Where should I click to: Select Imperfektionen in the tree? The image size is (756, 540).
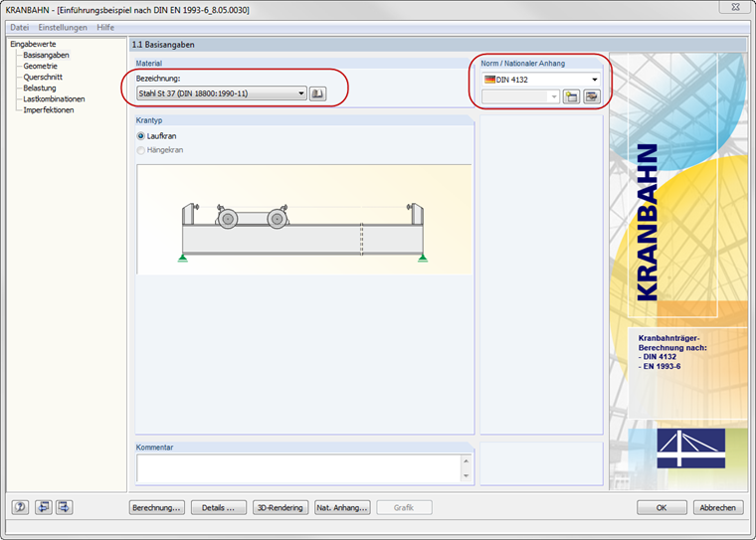[49, 110]
